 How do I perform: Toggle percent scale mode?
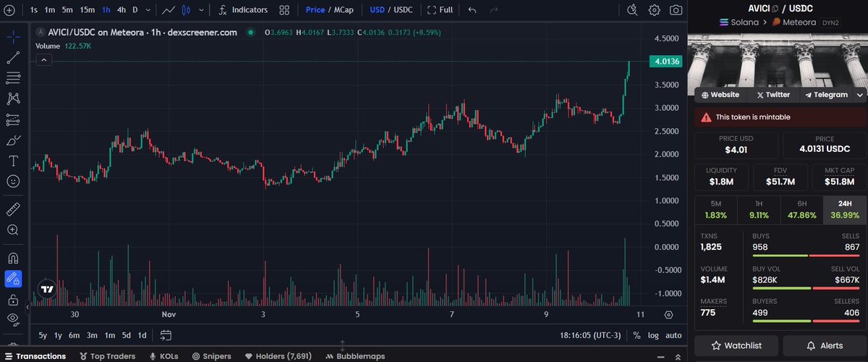pos(637,335)
